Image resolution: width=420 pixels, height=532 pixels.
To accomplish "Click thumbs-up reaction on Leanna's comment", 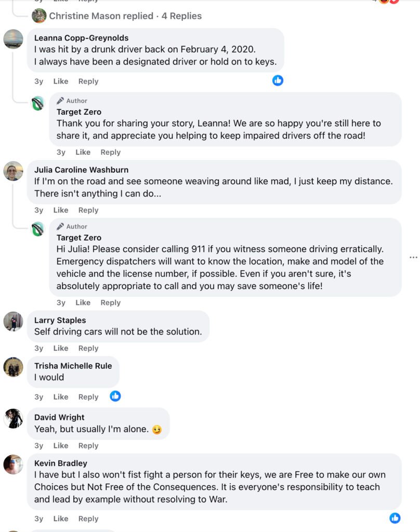I will click(x=278, y=81).
